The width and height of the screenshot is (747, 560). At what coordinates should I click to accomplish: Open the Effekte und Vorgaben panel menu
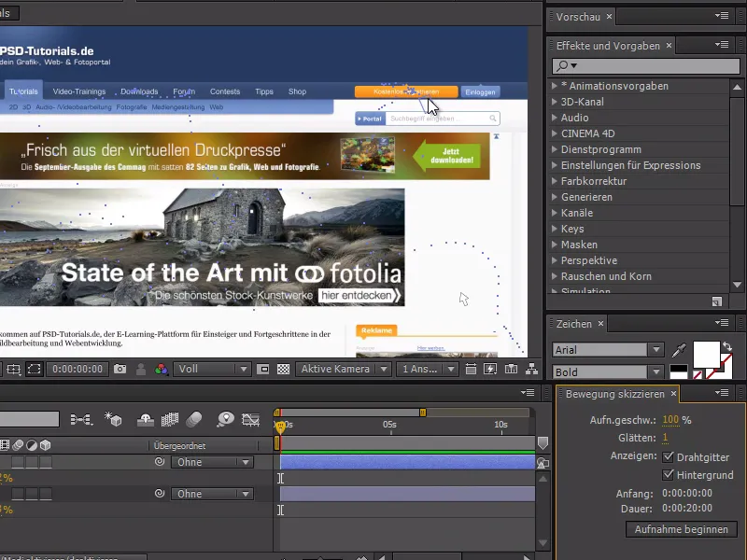722,45
